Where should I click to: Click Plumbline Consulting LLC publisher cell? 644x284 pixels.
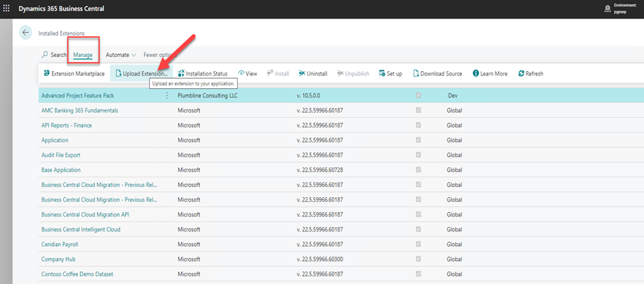point(207,96)
